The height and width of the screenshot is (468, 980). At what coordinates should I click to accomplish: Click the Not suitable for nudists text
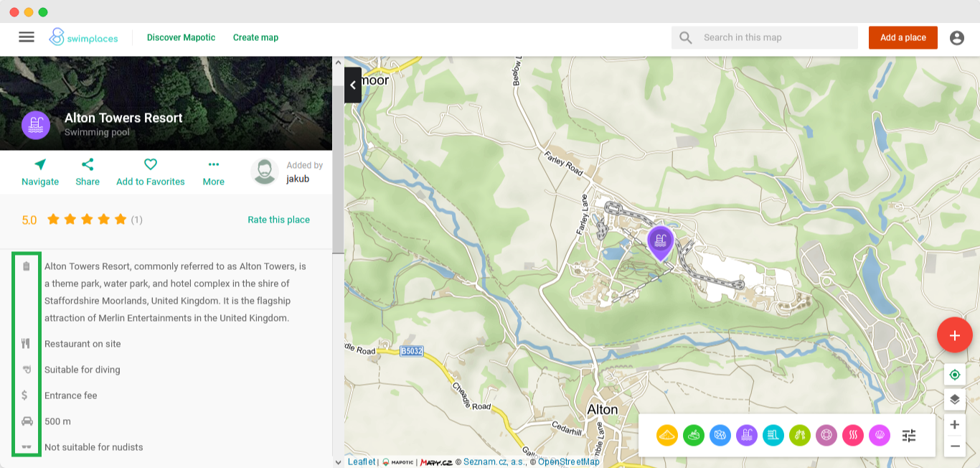click(x=94, y=447)
